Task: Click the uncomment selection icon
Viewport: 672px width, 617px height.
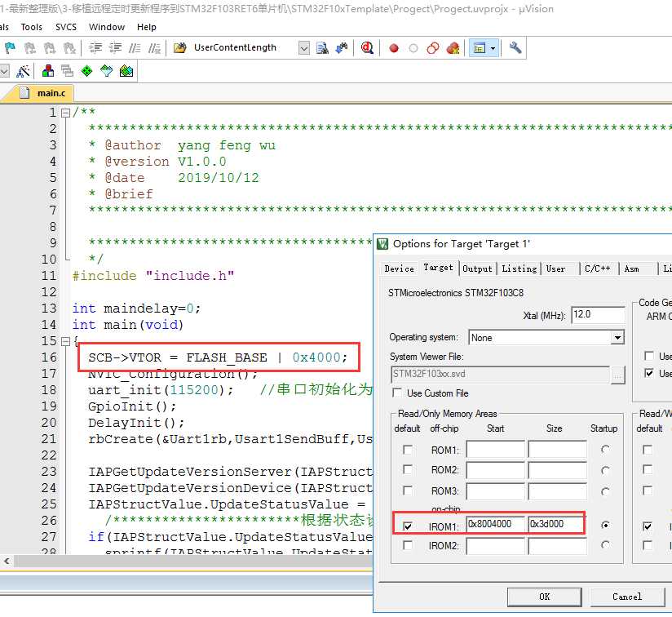Action: [154, 48]
